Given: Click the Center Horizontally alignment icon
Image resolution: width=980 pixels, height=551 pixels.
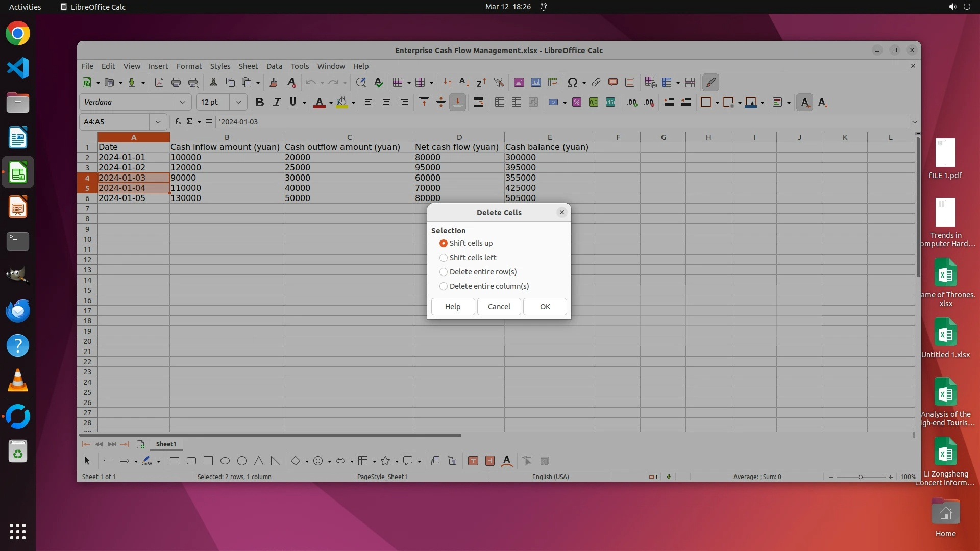Looking at the screenshot, I should [x=386, y=102].
